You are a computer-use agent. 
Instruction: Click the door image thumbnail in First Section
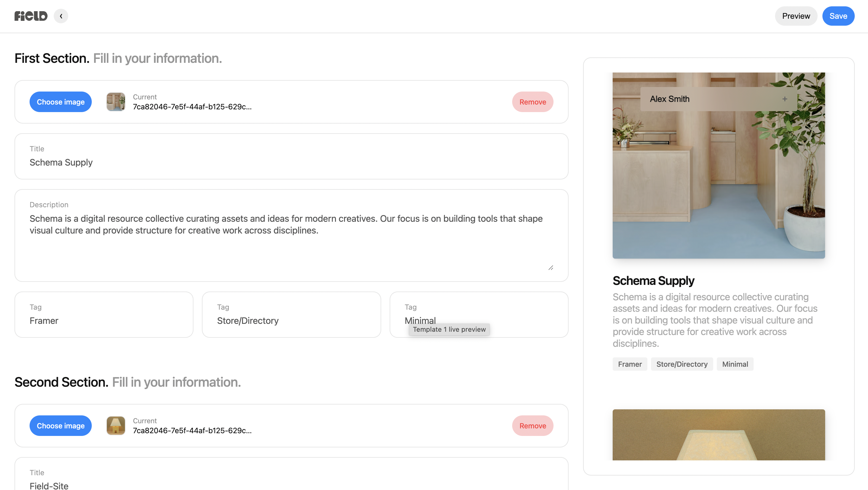[x=116, y=102]
